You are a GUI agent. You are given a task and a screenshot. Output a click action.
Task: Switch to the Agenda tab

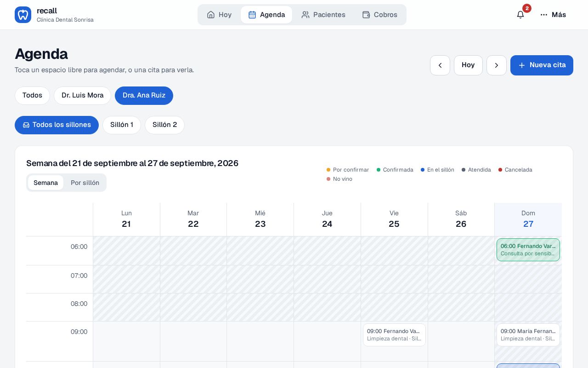(x=266, y=15)
